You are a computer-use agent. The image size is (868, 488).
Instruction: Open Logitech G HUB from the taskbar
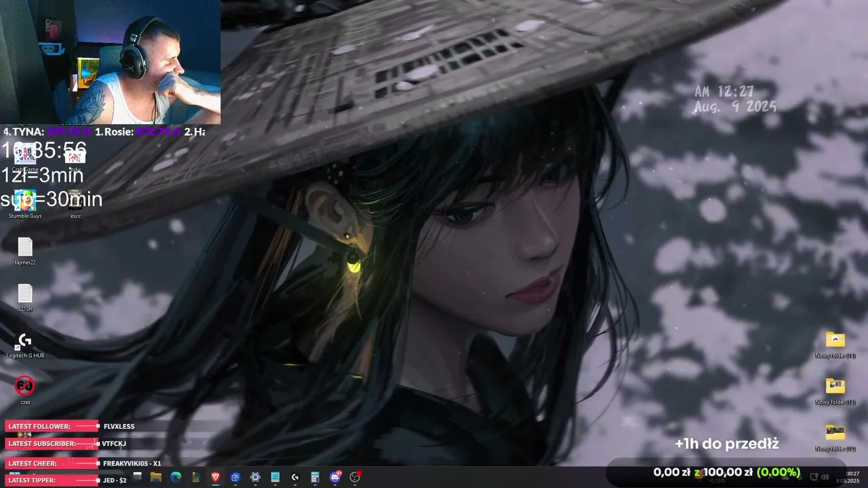[295, 477]
